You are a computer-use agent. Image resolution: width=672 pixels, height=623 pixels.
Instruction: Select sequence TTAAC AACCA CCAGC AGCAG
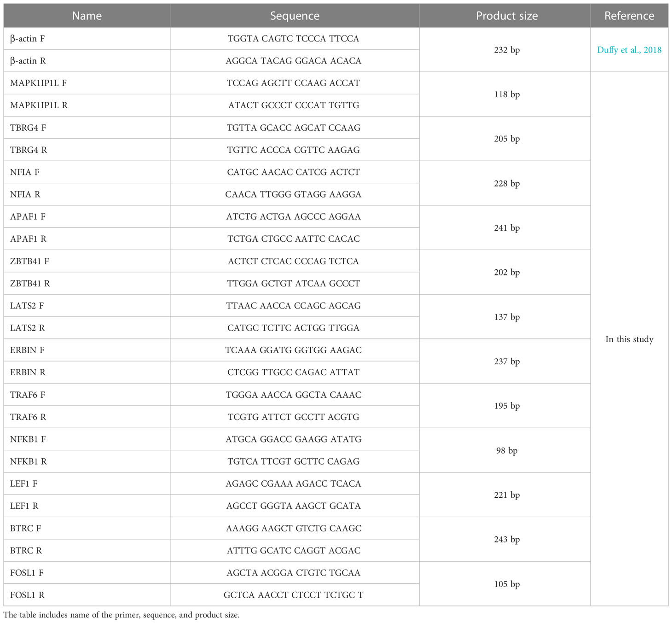[x=294, y=306]
